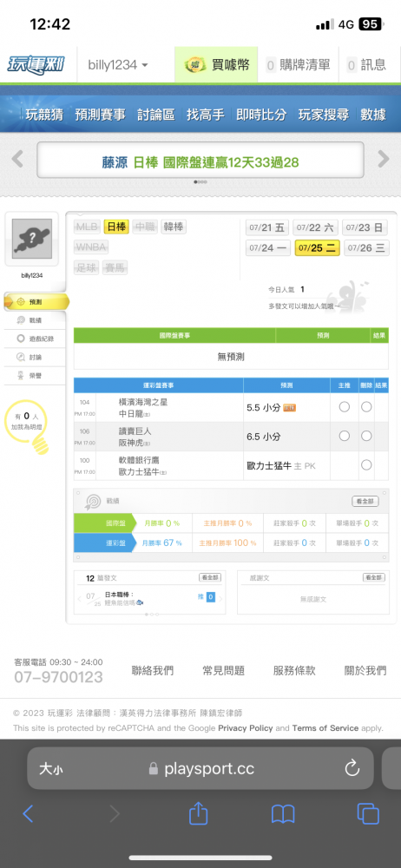Image resolution: width=401 pixels, height=868 pixels.
Task: Click the banner carousel page dots
Action: (x=200, y=181)
